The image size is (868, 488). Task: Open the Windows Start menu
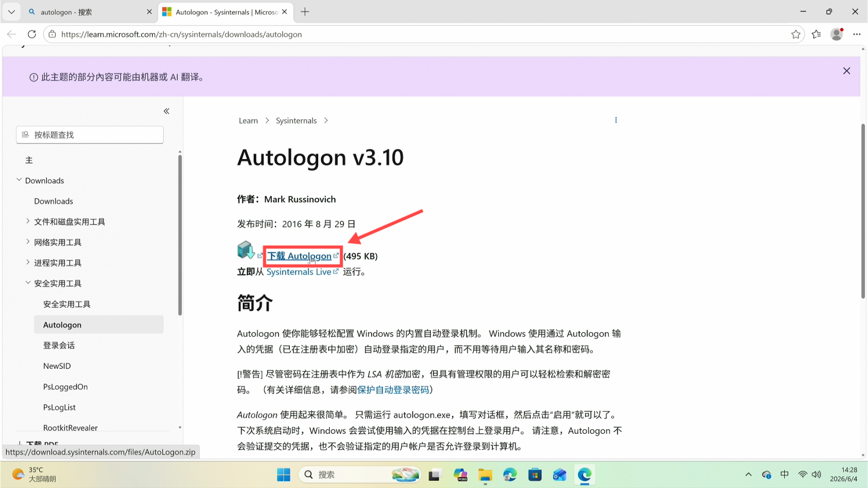[x=284, y=475]
